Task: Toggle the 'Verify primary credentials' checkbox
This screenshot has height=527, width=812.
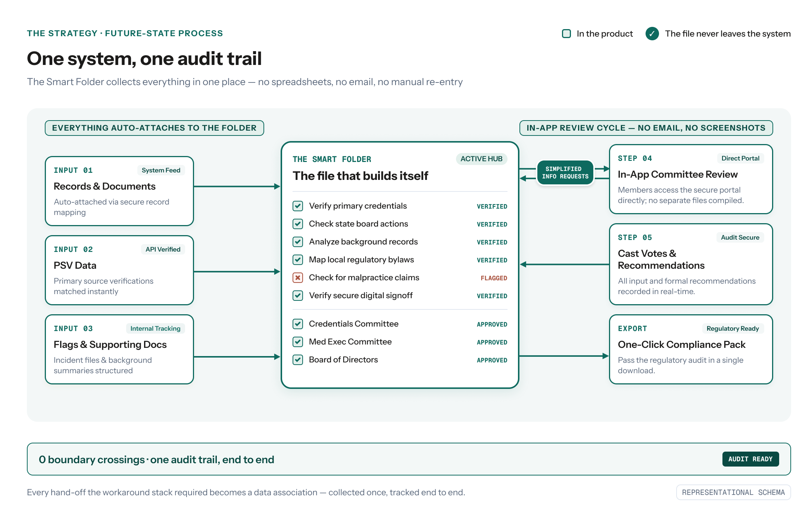Action: click(298, 206)
